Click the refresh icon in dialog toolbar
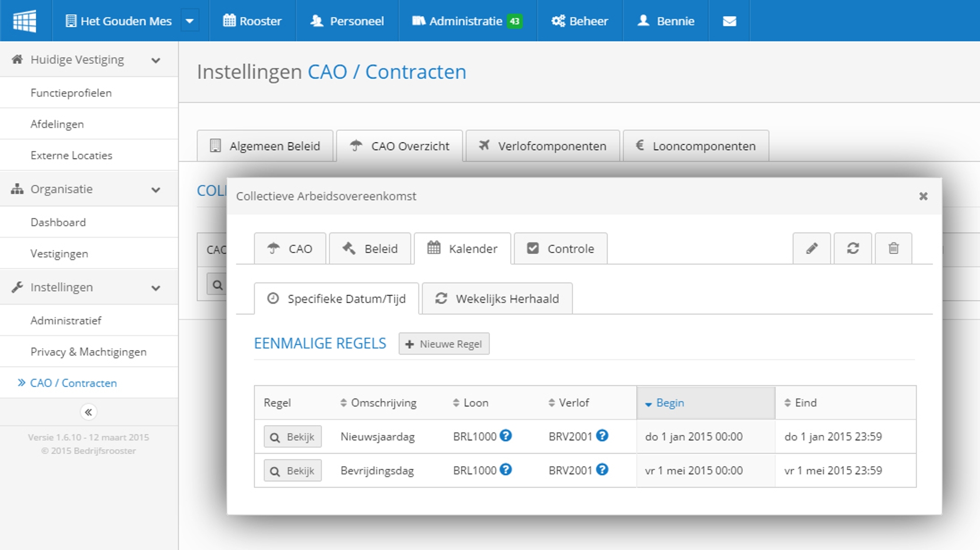The image size is (980, 550). coord(853,248)
